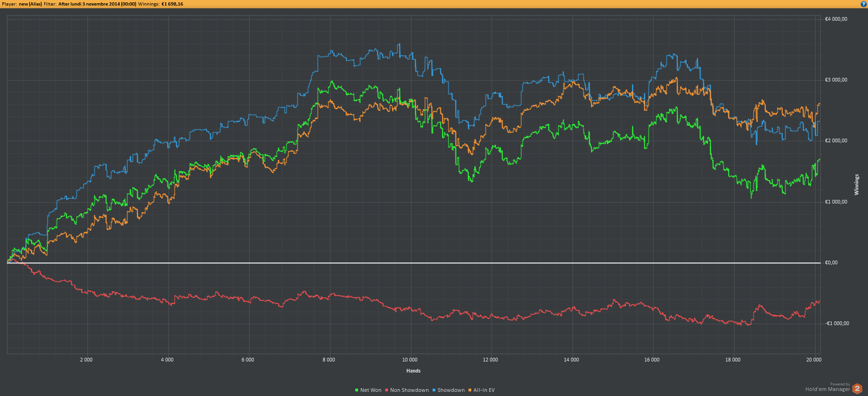The height and width of the screenshot is (396, 868).
Task: Click the "18 000" hands axis label
Action: pos(733,360)
